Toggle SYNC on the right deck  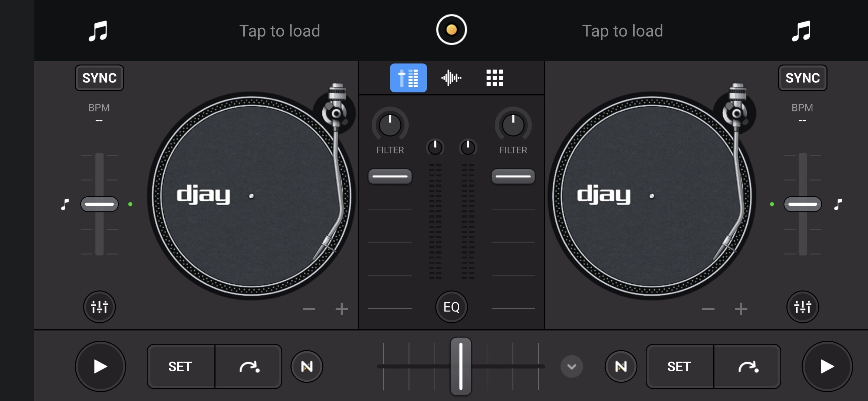[802, 78]
